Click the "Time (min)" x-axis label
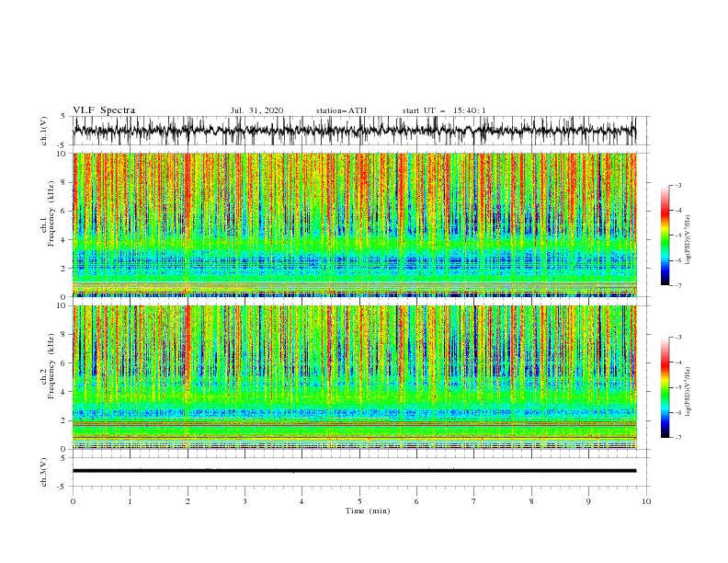Image resolution: width=728 pixels, height=563 pixels. point(368,511)
